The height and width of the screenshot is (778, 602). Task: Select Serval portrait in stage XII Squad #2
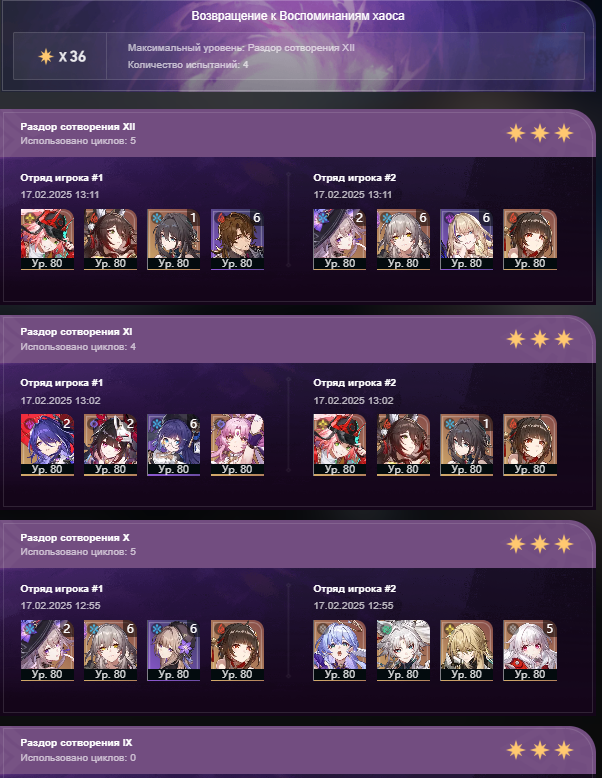[x=467, y=240]
